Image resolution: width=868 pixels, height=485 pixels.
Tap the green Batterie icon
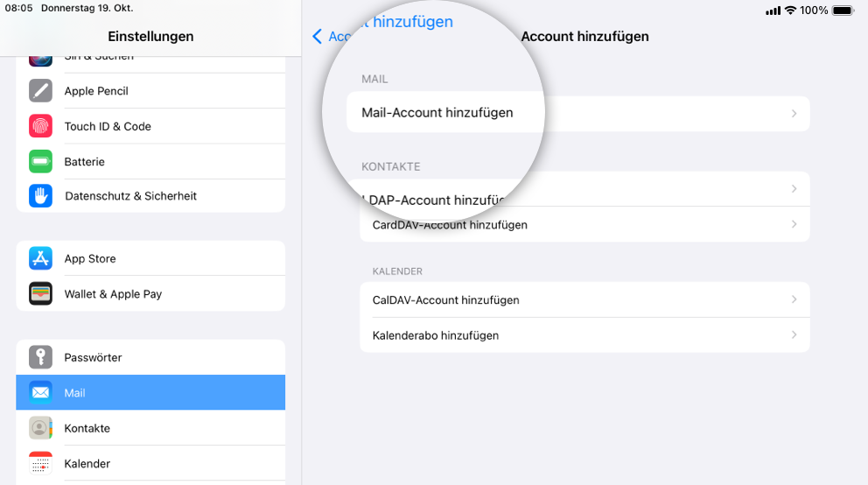(x=40, y=162)
